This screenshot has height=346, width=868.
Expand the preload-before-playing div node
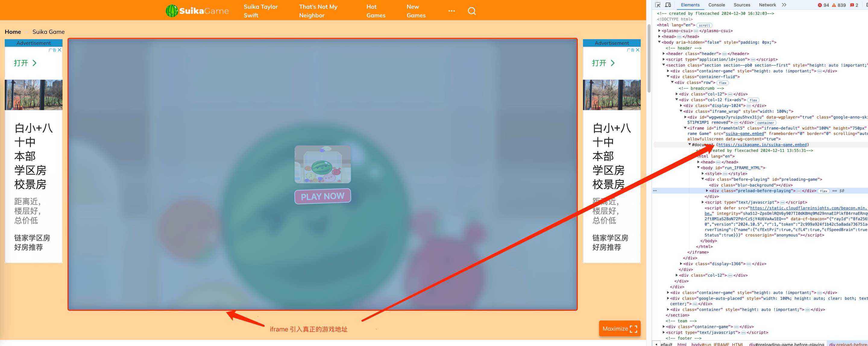707,191
